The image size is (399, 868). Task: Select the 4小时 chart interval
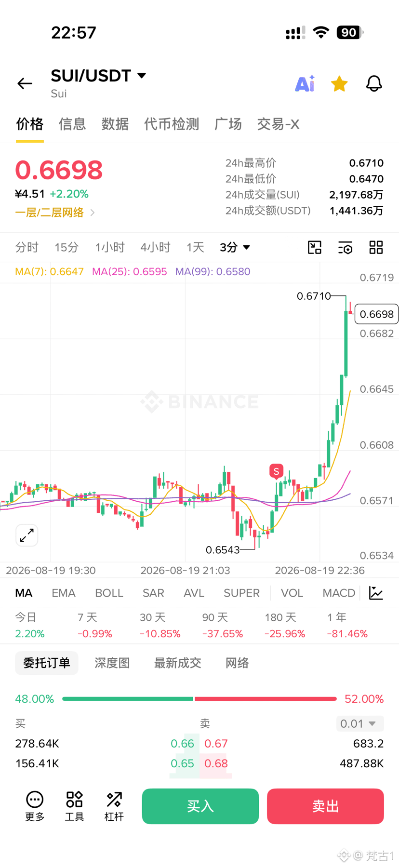tap(155, 247)
